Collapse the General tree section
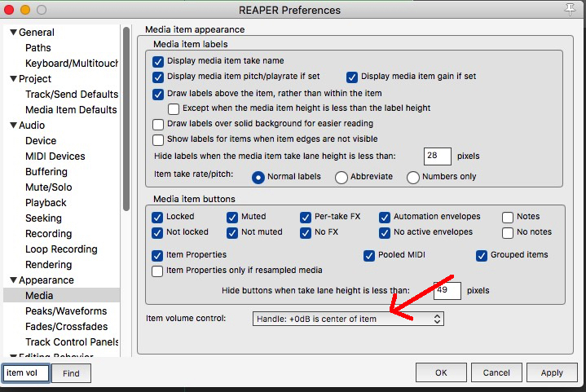The height and width of the screenshot is (392, 586). [x=14, y=33]
